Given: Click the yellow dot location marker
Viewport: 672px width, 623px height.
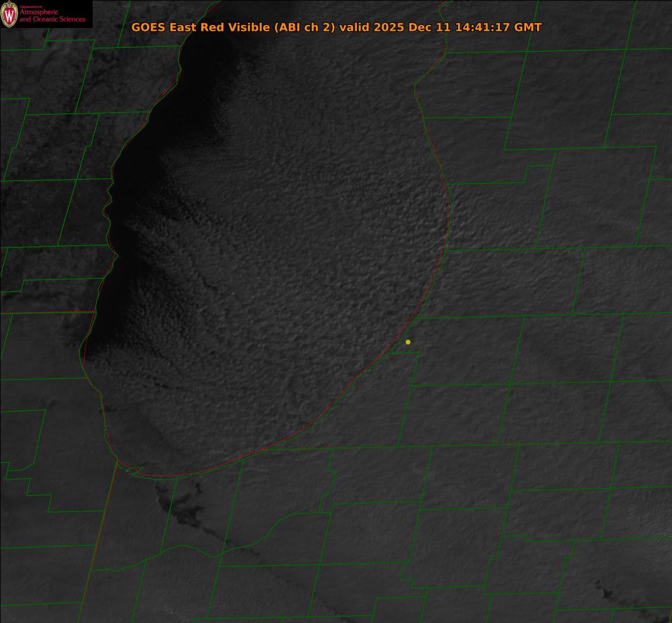Looking at the screenshot, I should (x=408, y=342).
